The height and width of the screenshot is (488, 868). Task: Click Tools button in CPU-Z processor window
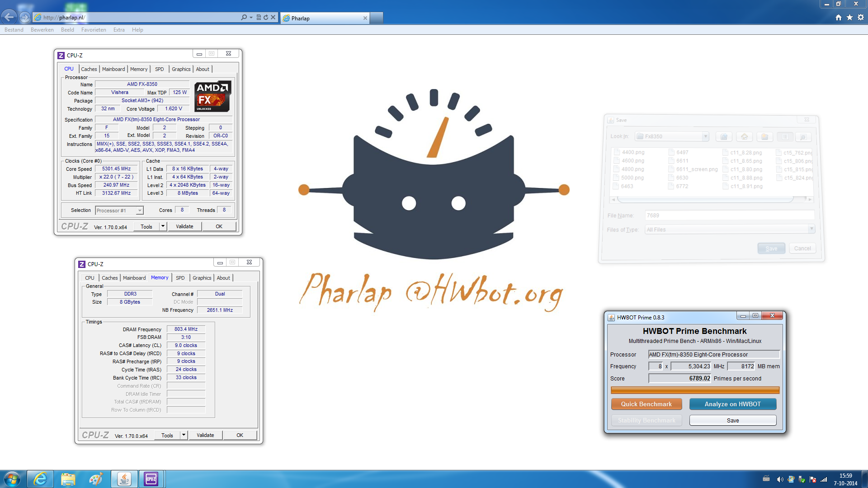(146, 227)
